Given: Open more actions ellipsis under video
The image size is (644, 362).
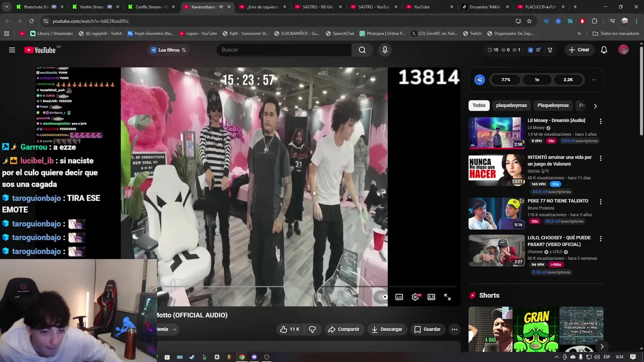Looking at the screenshot, I should click(x=454, y=329).
